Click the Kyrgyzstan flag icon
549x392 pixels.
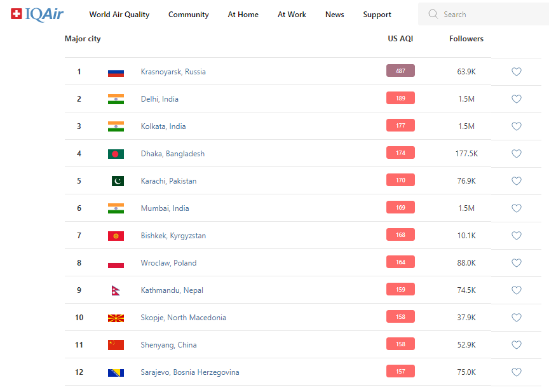(x=116, y=236)
